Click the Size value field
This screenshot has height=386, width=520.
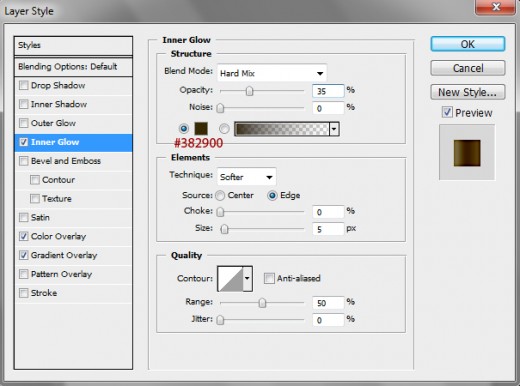pos(328,229)
